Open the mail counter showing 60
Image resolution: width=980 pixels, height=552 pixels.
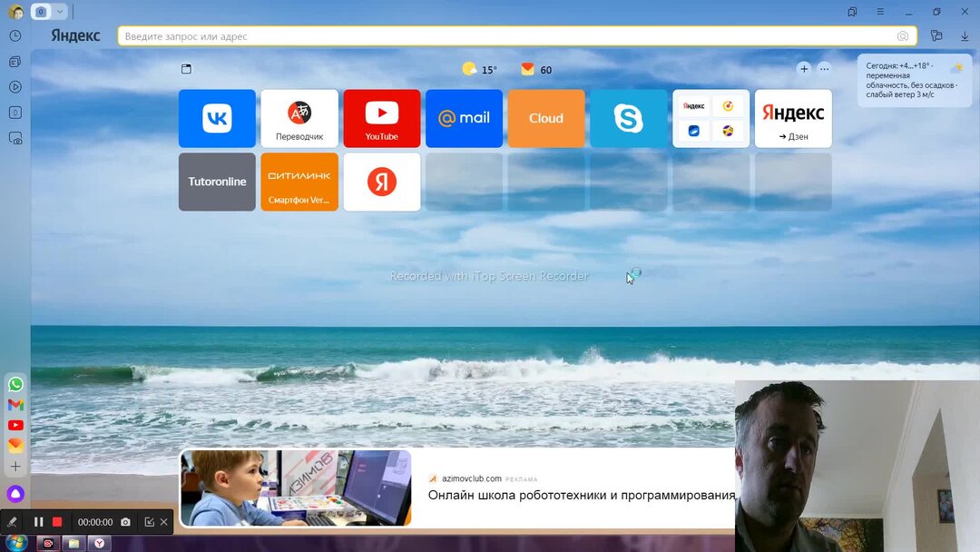[x=536, y=69]
